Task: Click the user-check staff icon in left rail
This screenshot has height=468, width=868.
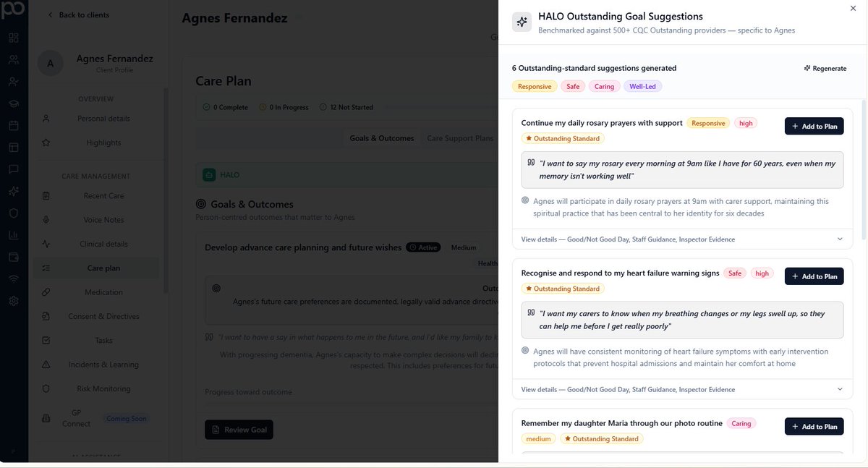Action: pyautogui.click(x=14, y=82)
